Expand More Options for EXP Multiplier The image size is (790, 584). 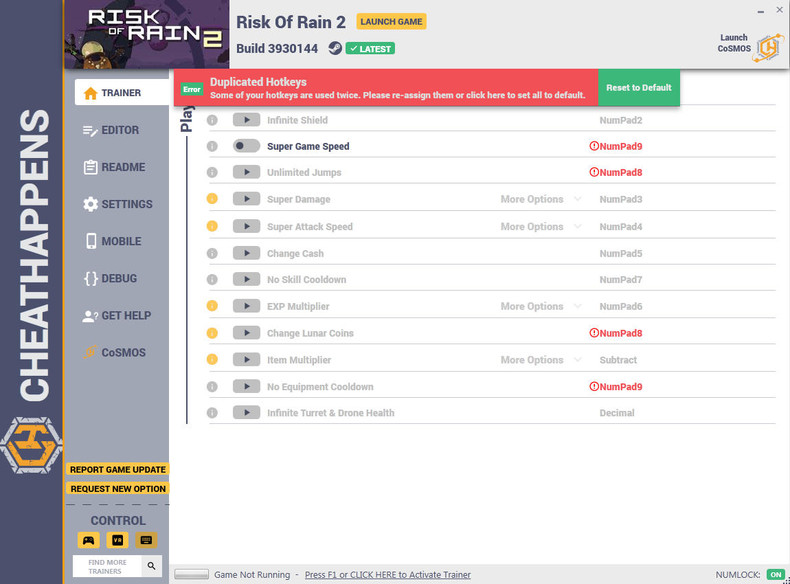click(541, 306)
